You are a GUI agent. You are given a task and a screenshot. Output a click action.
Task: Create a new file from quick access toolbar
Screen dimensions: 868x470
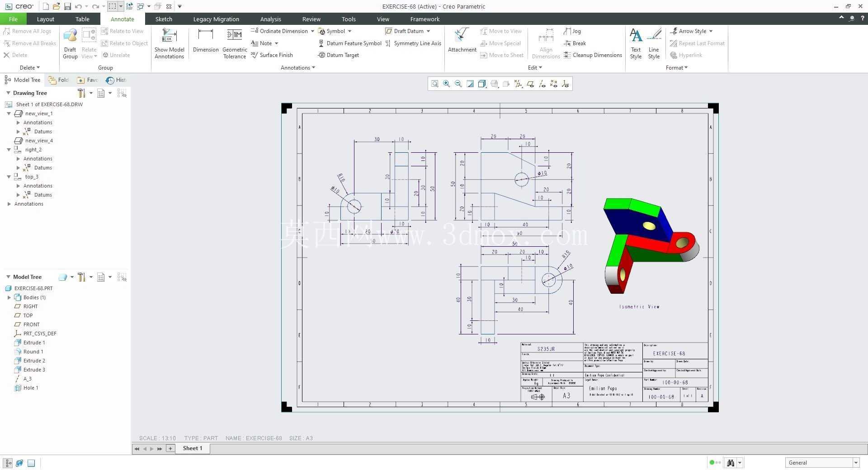(46, 6)
